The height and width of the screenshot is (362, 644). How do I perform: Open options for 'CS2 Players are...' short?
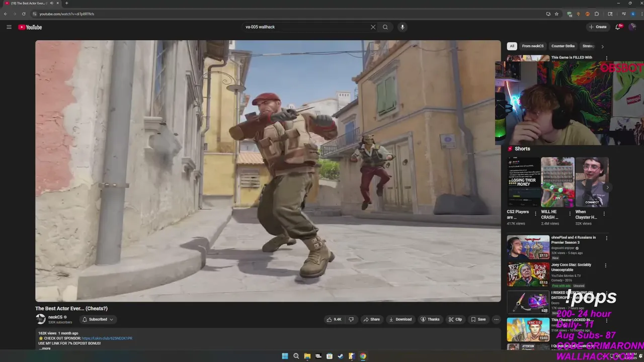point(535,214)
